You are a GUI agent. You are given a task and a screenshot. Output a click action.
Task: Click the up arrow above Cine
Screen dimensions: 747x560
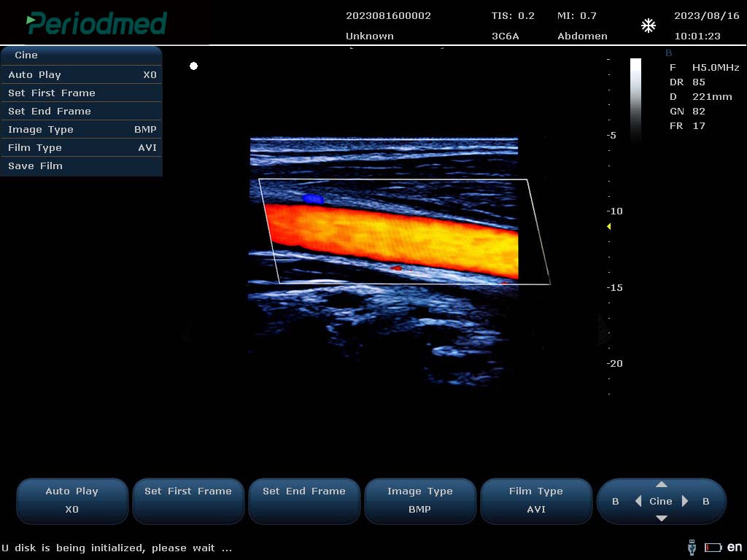tap(661, 485)
